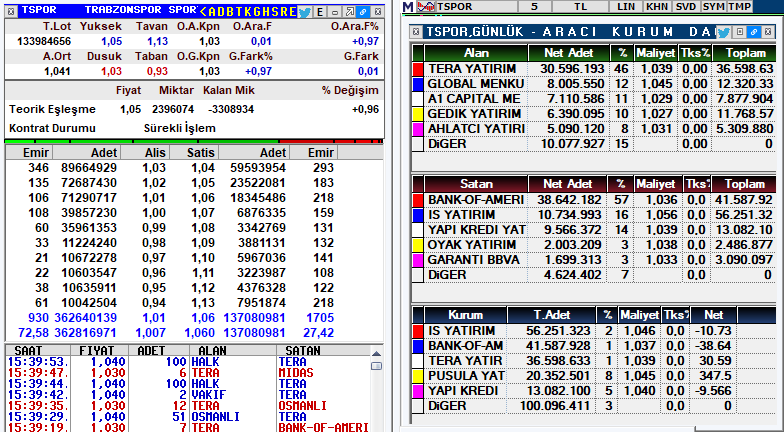Click the trades list scrollbar thumb
Viewport: 784px width, 432px height.
tap(376, 366)
